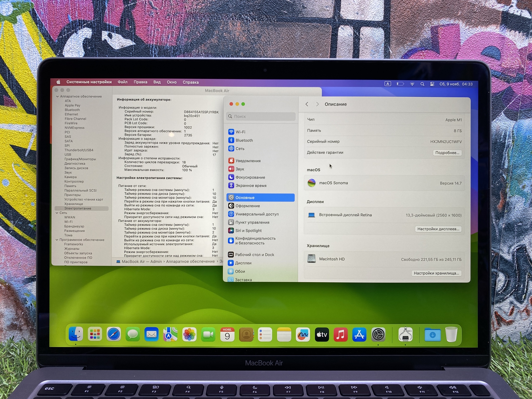532x399 pixels.
Task: Collapse the Аппаратное обеспечение tree section
Action: [x=57, y=97]
